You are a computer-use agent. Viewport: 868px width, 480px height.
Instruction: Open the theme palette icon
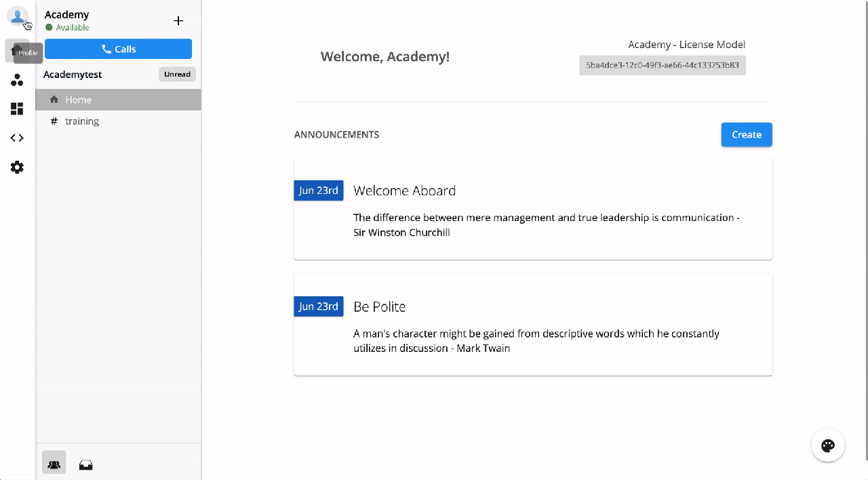coord(828,445)
